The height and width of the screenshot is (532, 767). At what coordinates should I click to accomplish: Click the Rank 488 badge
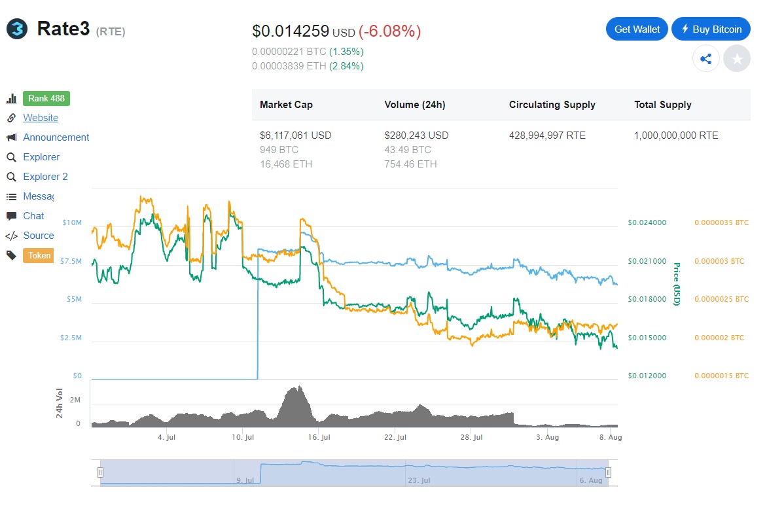pyautogui.click(x=46, y=98)
